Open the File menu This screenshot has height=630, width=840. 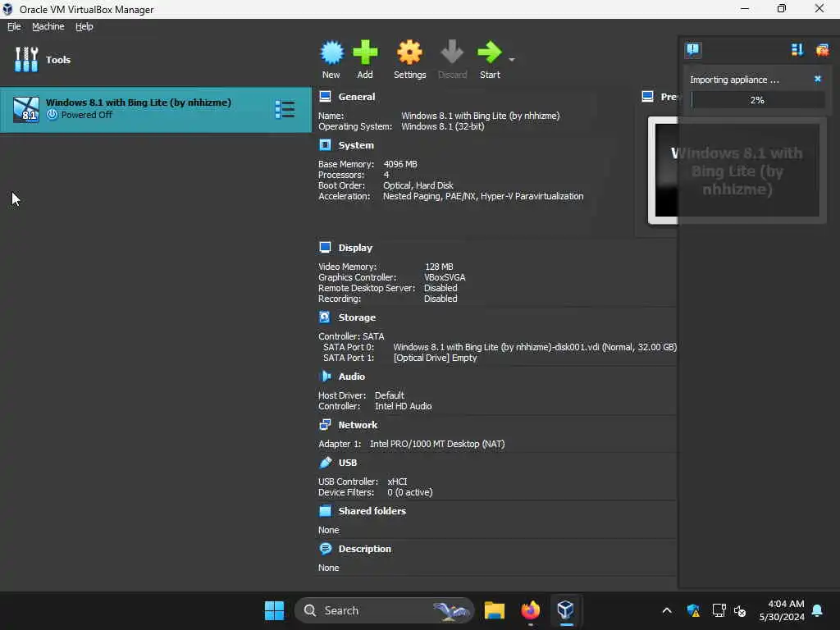click(x=14, y=26)
